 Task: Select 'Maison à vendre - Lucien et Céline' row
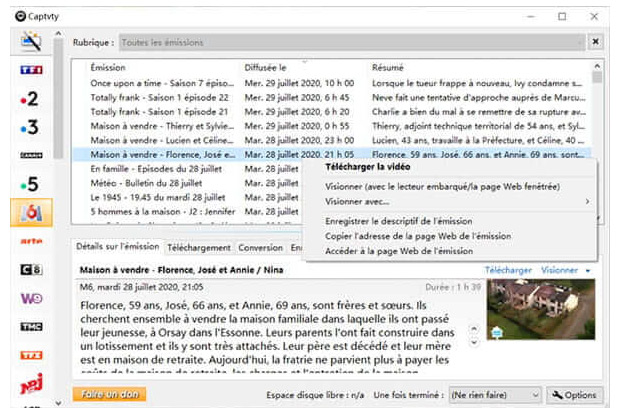[x=332, y=140]
